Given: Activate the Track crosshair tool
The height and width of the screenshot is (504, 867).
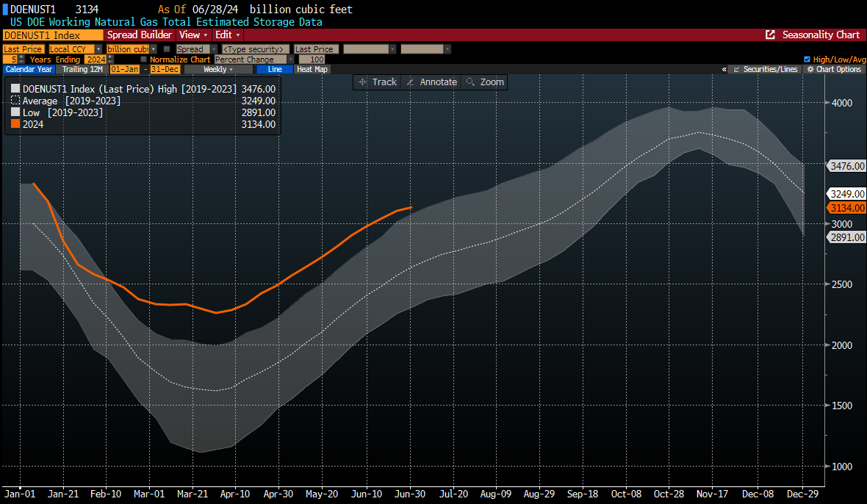Looking at the screenshot, I should pos(378,82).
